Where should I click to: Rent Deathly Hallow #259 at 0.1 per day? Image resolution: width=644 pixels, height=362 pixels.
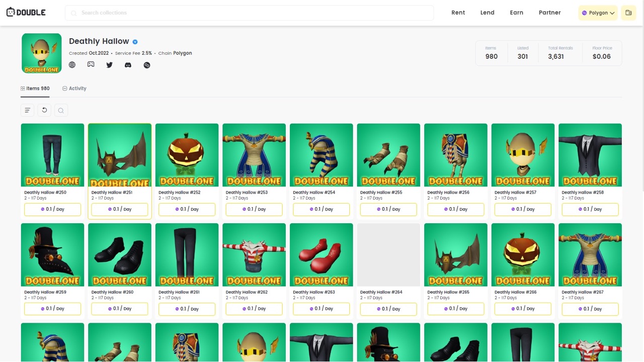click(x=52, y=309)
